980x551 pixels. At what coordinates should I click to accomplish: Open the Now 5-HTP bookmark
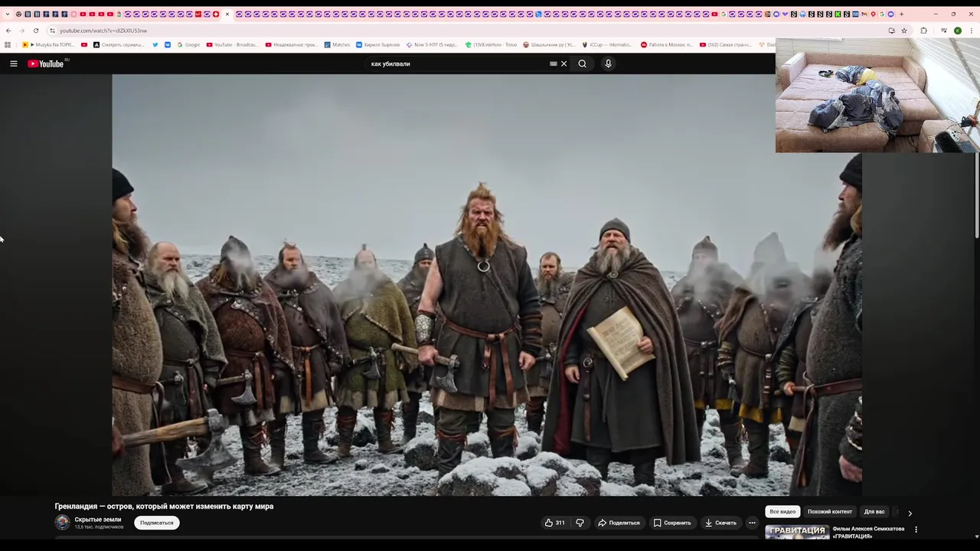pos(432,44)
